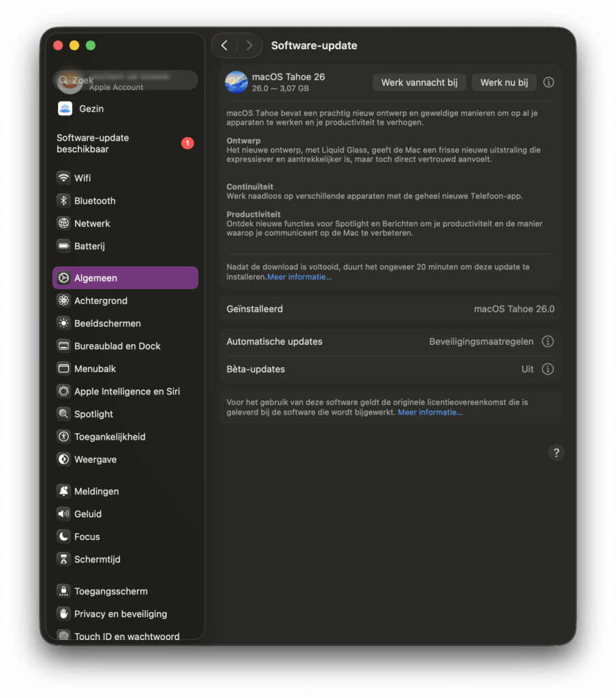Image resolution: width=616 pixels, height=698 pixels.
Task: Open Meldingen settings
Action: (x=125, y=491)
